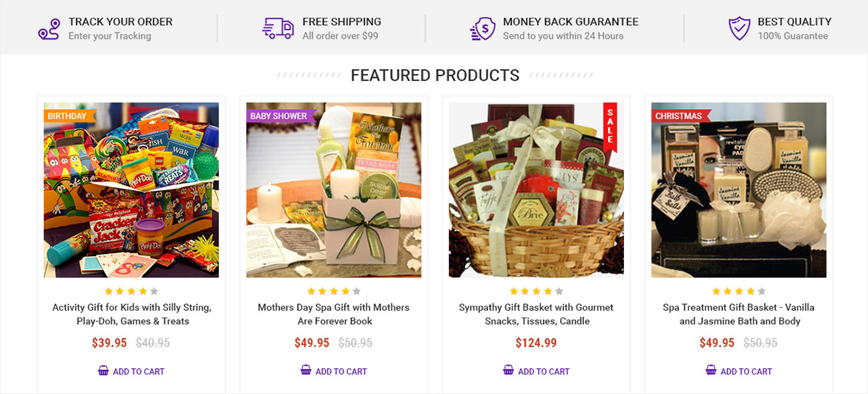View the Spa Treatment Vanilla Jasmine product image
This screenshot has width=868, height=394.
[739, 190]
